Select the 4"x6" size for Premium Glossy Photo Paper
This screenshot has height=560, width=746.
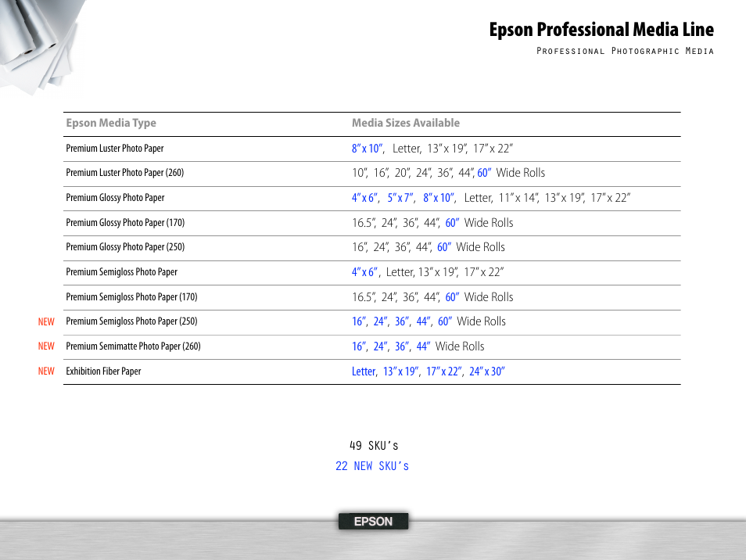tap(365, 198)
